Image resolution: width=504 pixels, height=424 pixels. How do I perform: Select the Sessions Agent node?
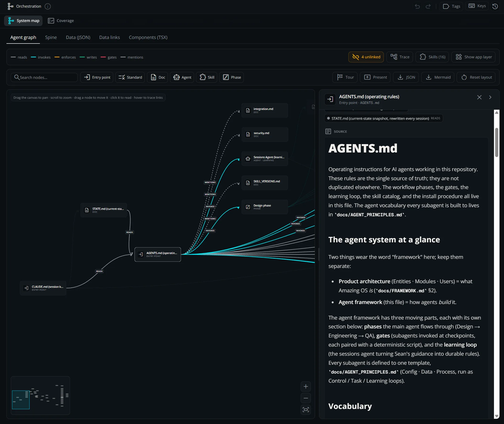tap(265, 159)
